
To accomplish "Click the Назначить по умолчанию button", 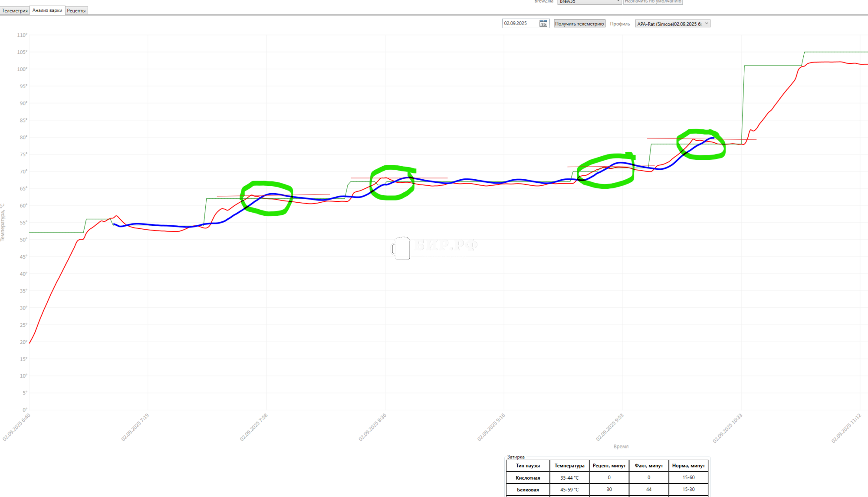I will (653, 2).
